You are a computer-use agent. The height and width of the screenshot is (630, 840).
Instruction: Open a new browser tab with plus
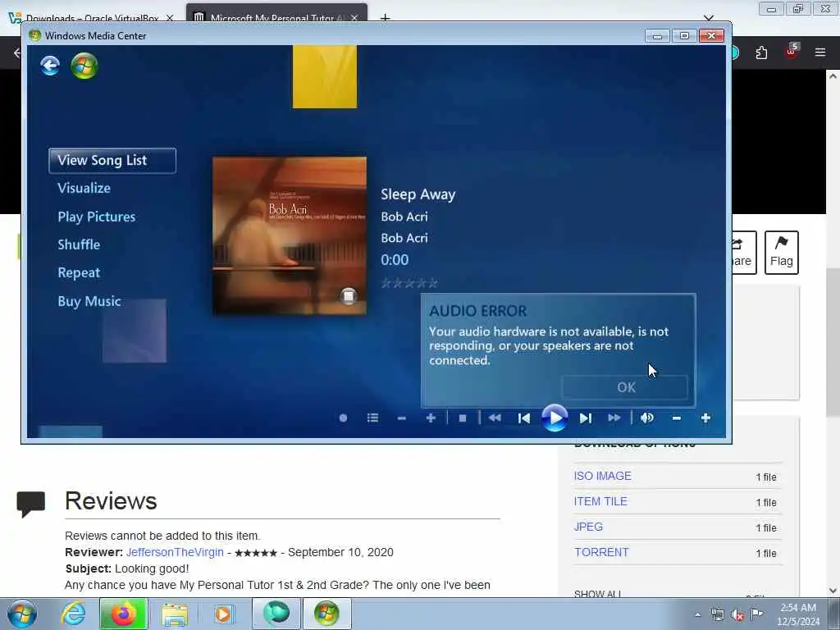(x=385, y=18)
